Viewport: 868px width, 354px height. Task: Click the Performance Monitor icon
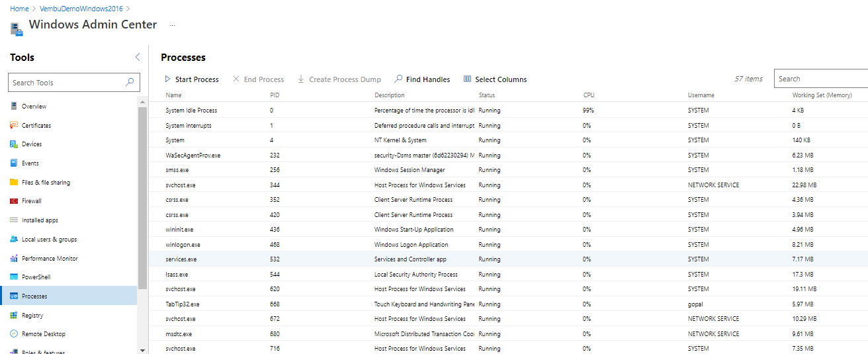(x=14, y=259)
